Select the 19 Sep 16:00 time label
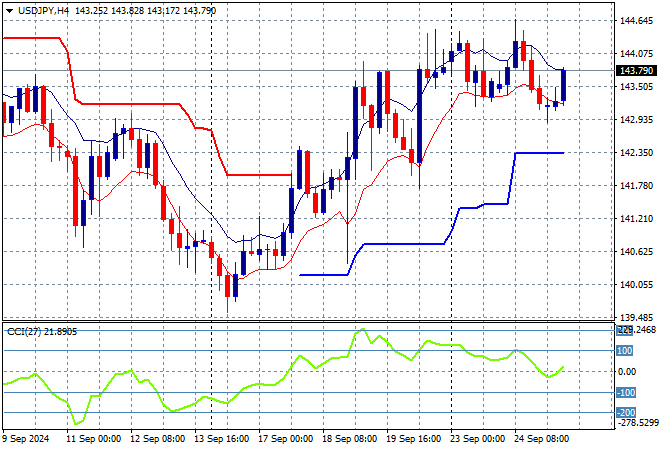Image resolution: width=660 pixels, height=450 pixels. [413, 439]
